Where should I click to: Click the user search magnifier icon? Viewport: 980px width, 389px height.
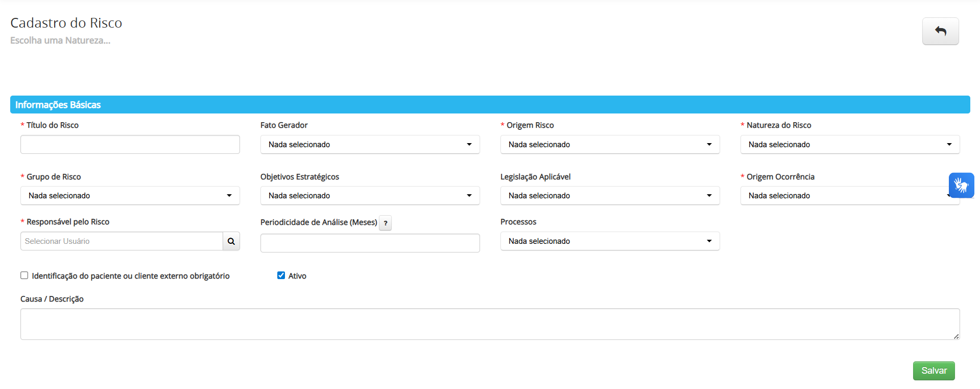point(231,241)
